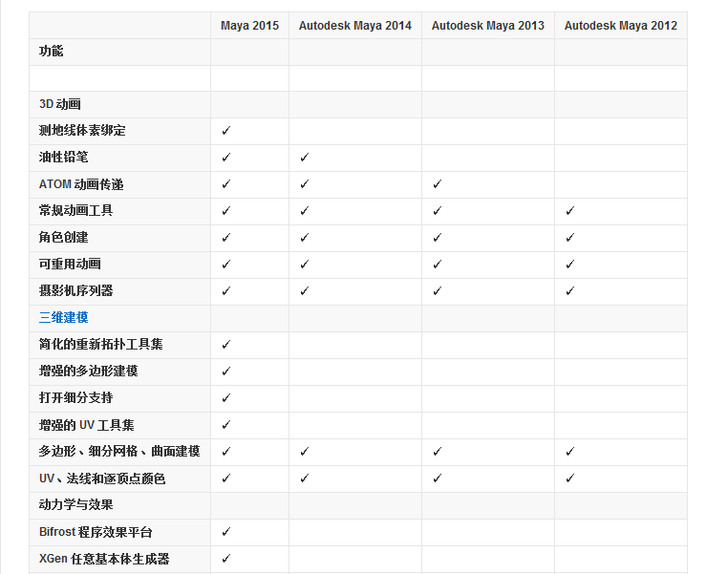The height and width of the screenshot is (574, 728).
Task: Click the 摄影机序列器 checkmark under Maya 2013
Action: pos(437,291)
